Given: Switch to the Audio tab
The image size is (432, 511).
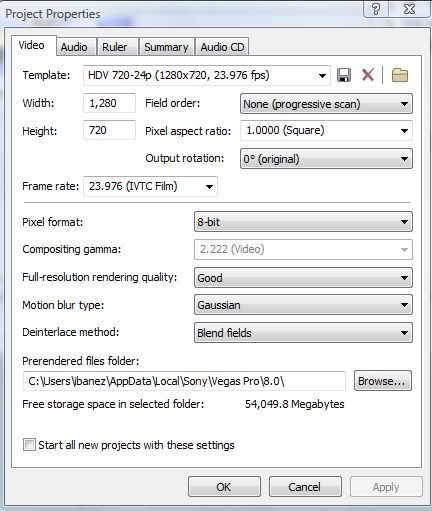Looking at the screenshot, I should coord(74,47).
